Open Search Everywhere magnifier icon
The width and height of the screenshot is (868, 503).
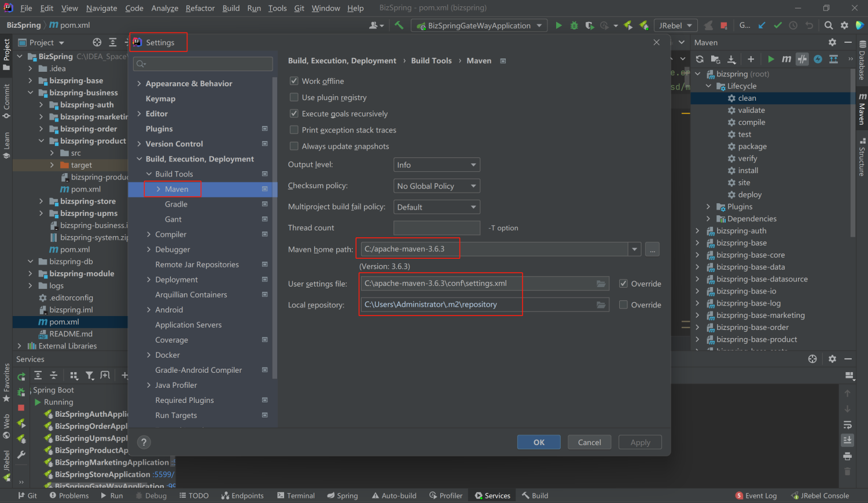[x=829, y=25]
